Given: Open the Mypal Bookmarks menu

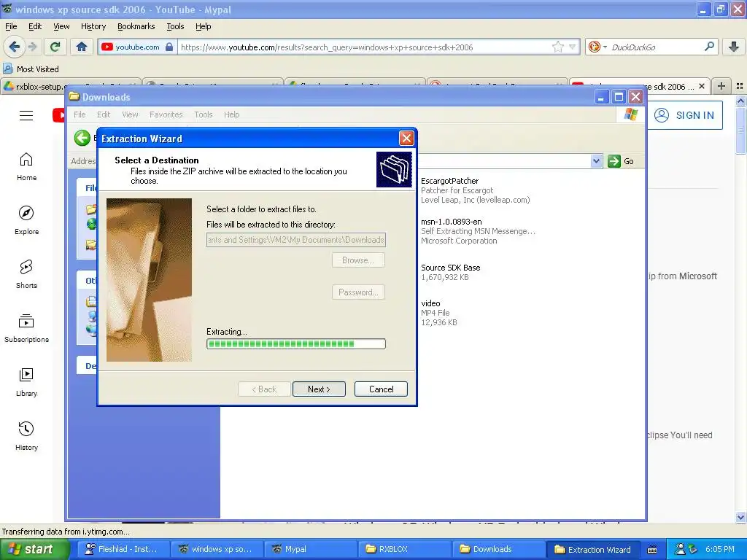Looking at the screenshot, I should pyautogui.click(x=136, y=26).
